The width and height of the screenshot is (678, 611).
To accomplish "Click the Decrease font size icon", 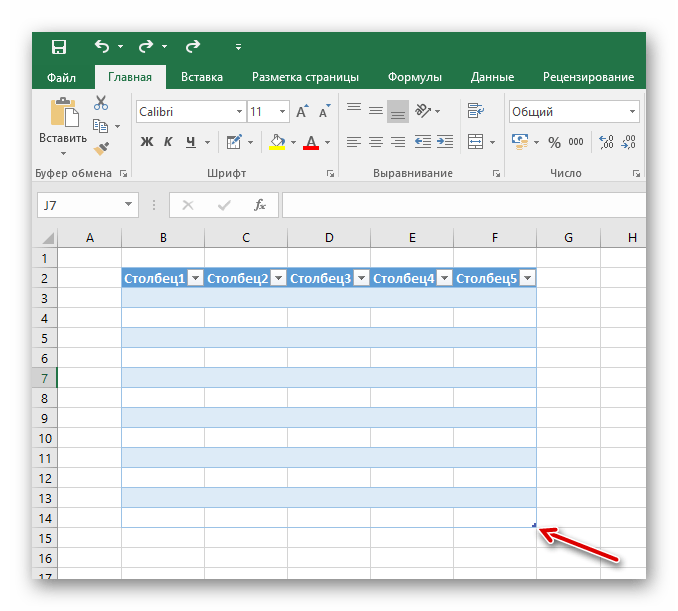I will (x=324, y=111).
